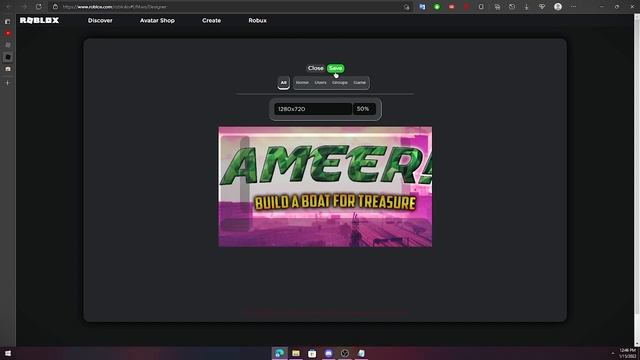Click the taskbar clock
The height and width of the screenshot is (360, 640).
point(628,353)
